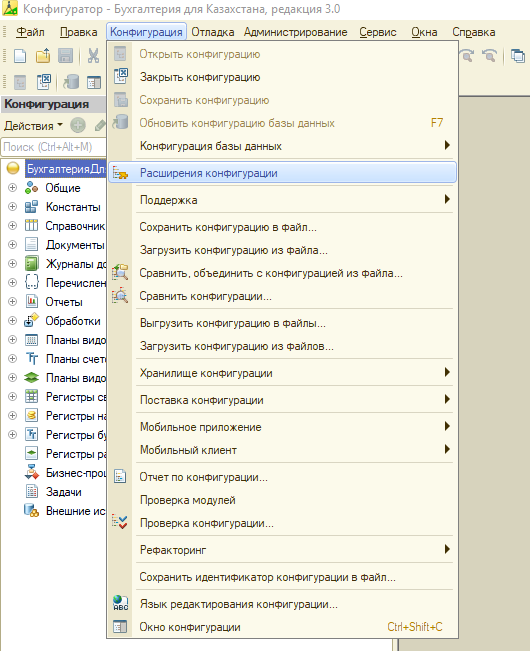Click the Update database configuration toolbar icon
This screenshot has height=651, width=530.
click(71, 82)
